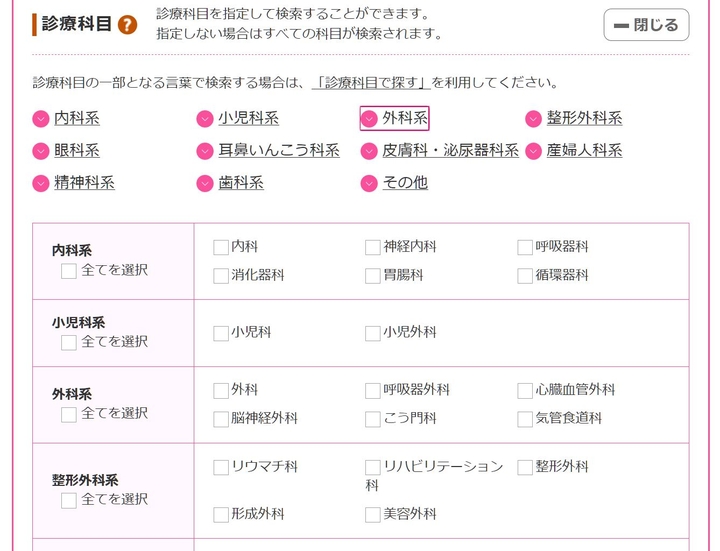The width and height of the screenshot is (720, 551).
Task: Click the pink arrow icon beside 内科系
Action: 41,119
